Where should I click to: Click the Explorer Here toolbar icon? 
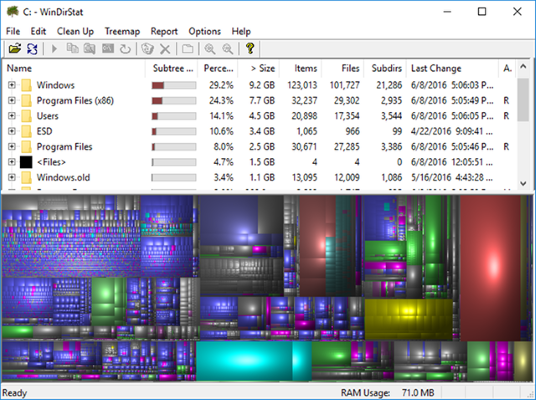[90, 49]
